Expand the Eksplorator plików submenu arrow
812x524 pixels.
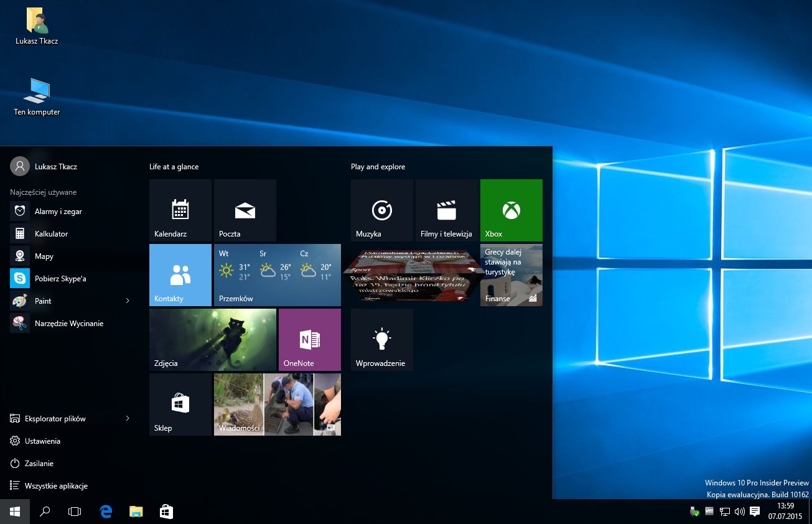click(128, 419)
